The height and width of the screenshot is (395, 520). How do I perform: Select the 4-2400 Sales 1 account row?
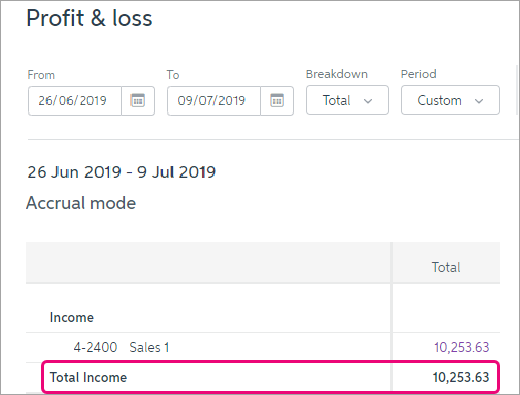263,347
